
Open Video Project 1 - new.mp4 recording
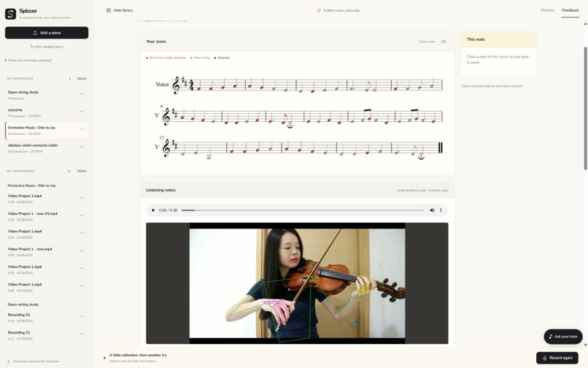point(42,252)
